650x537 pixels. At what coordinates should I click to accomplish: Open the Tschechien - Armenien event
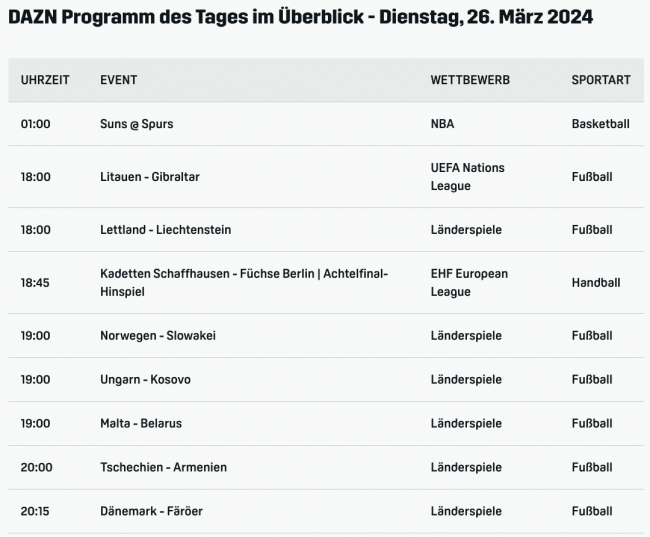[163, 468]
